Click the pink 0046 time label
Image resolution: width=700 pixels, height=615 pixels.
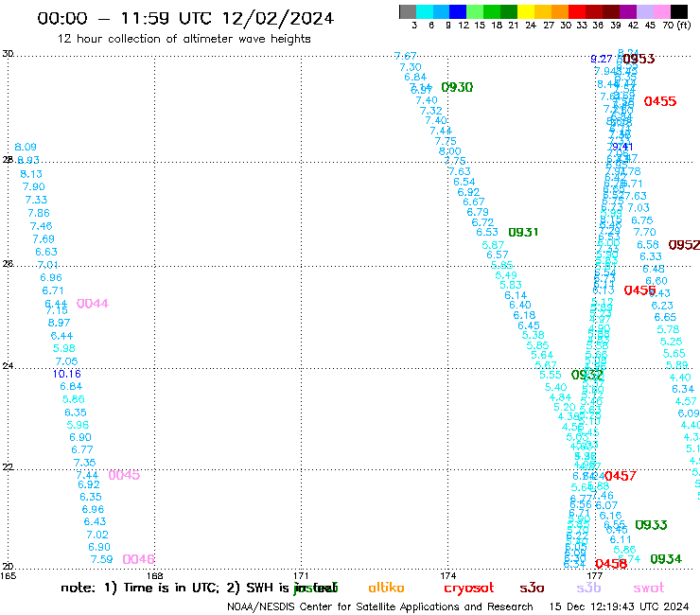[138, 559]
